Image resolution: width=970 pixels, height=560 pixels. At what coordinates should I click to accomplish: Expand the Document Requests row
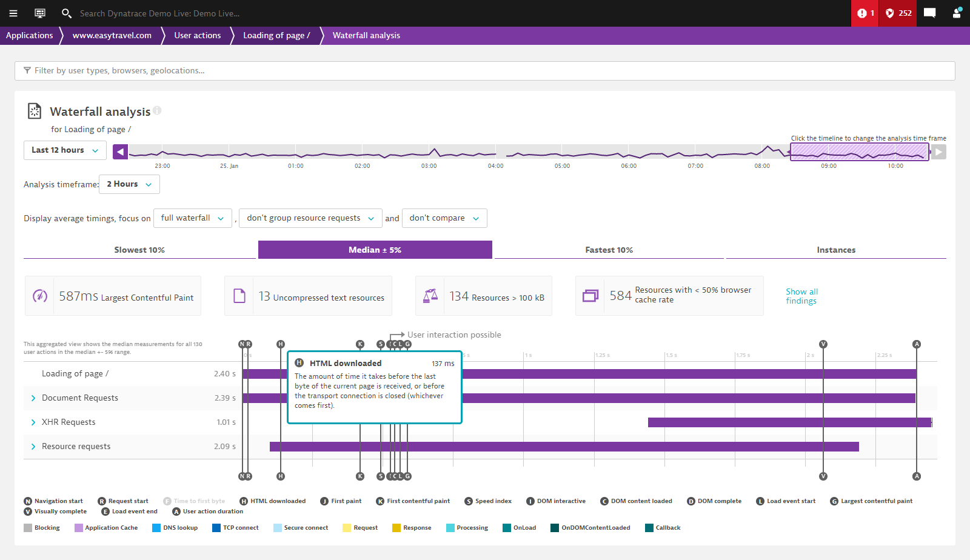(x=33, y=398)
